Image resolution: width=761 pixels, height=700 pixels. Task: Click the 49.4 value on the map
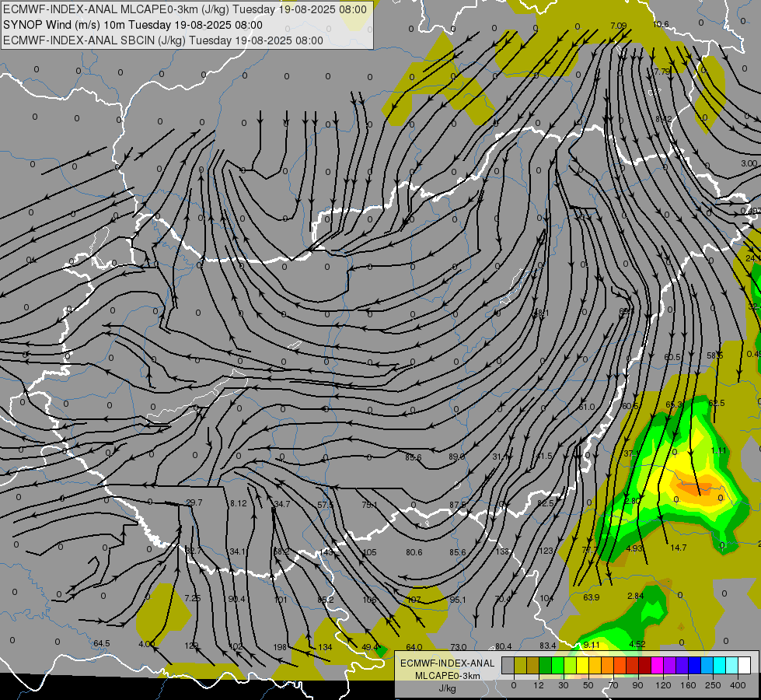tap(370, 647)
